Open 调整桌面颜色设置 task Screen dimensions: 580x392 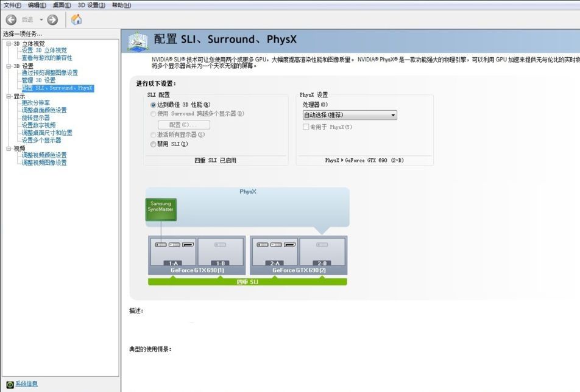pos(44,110)
